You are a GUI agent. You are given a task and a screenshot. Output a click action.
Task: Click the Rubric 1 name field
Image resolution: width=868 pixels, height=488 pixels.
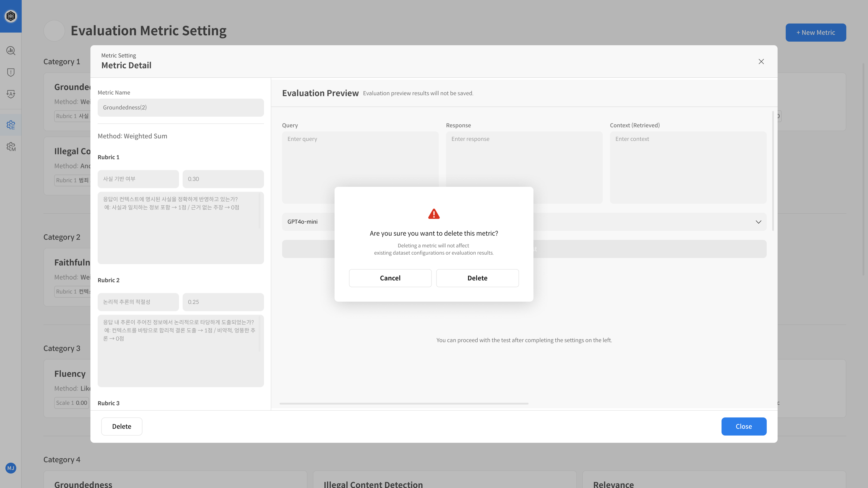coord(138,179)
